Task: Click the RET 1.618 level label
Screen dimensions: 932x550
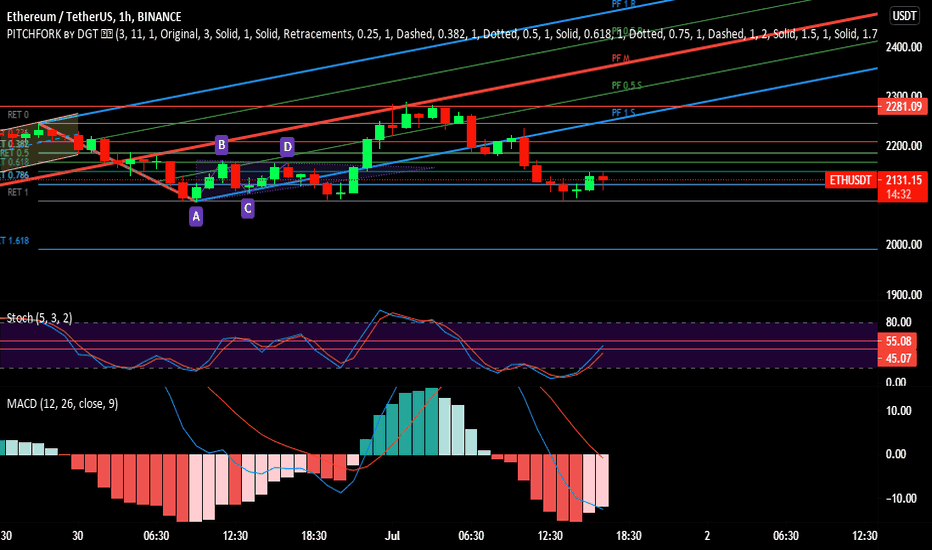Action: click(x=14, y=241)
